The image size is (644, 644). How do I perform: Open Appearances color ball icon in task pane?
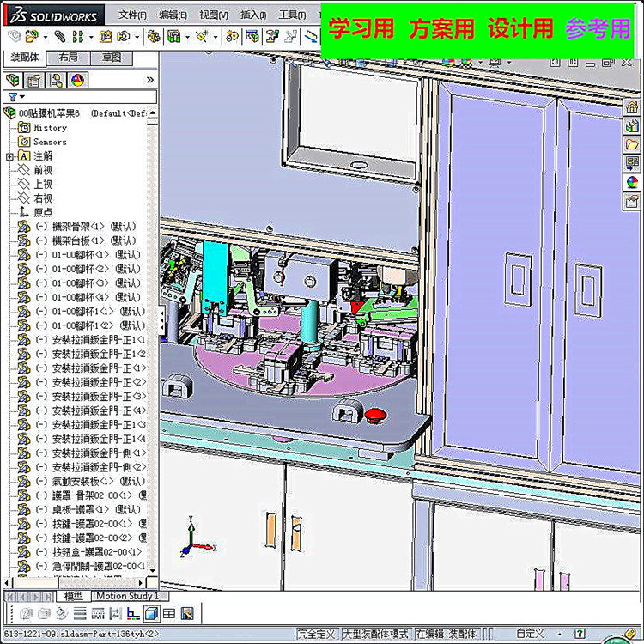(632, 182)
